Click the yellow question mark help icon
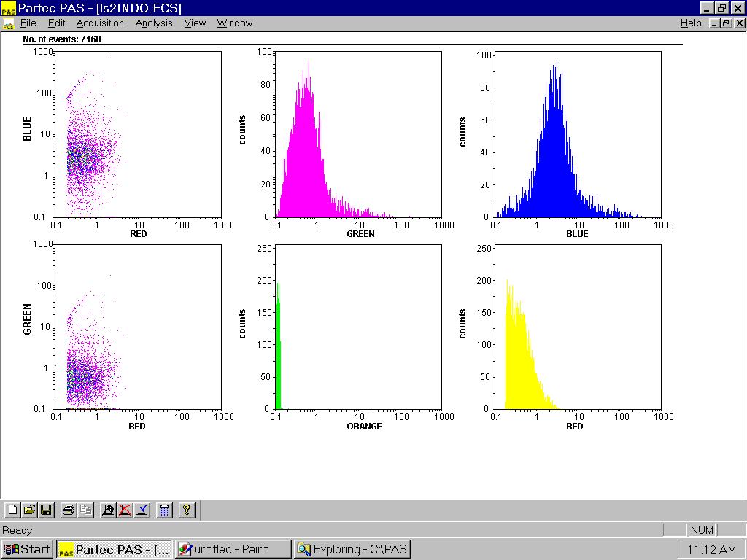747x560 pixels. [187, 510]
